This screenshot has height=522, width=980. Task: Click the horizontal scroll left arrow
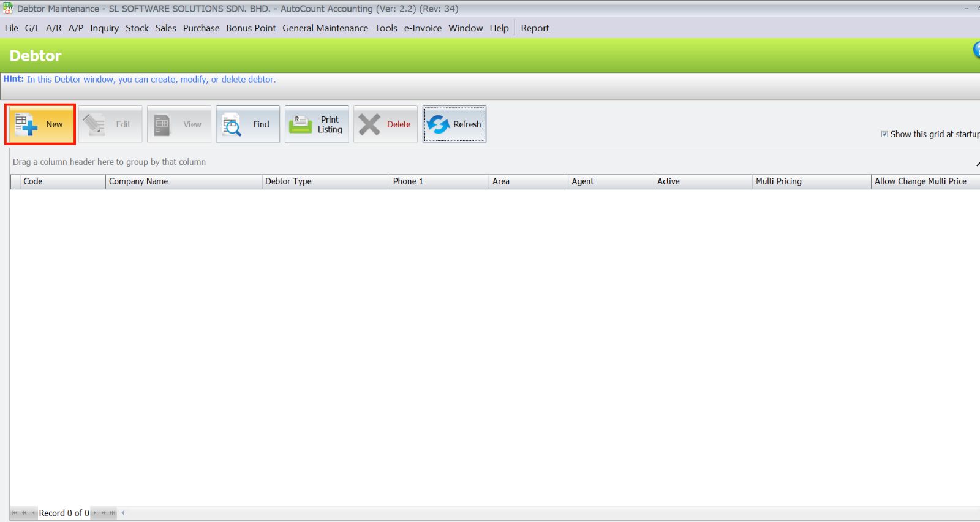coord(123,513)
